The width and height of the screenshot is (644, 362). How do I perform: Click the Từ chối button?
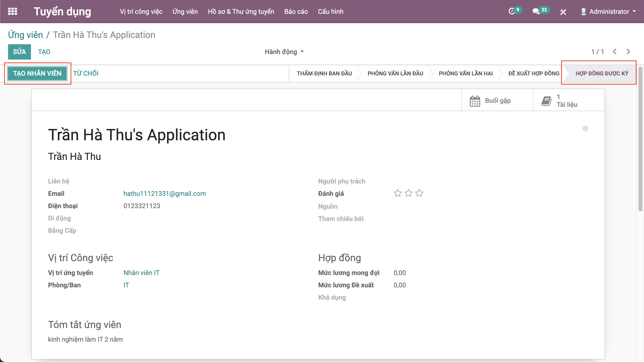[86, 73]
